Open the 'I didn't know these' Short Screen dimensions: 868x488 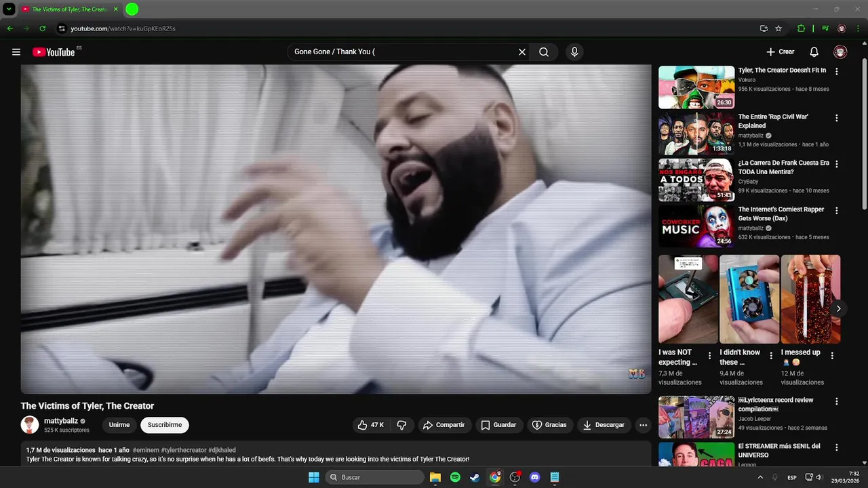(x=749, y=299)
